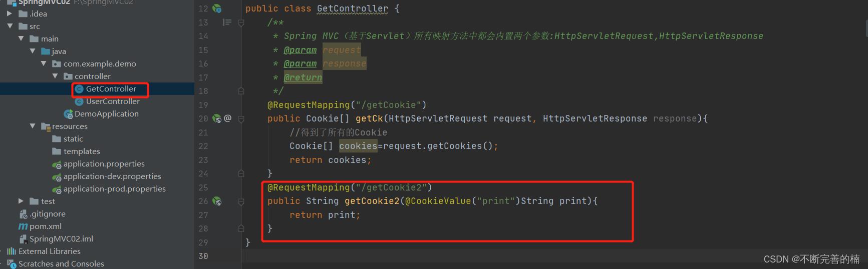Click the @return doc tag
Image resolution: width=868 pixels, height=269 pixels.
(x=303, y=77)
